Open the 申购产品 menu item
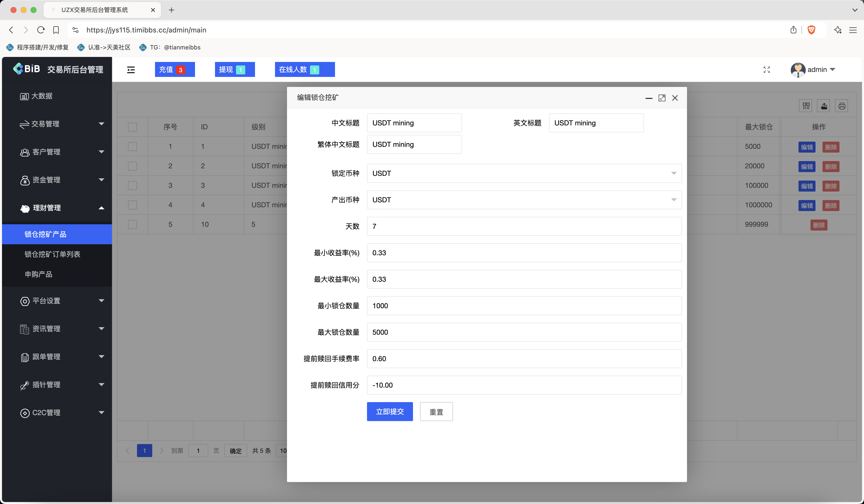The image size is (864, 504). pos(38,274)
